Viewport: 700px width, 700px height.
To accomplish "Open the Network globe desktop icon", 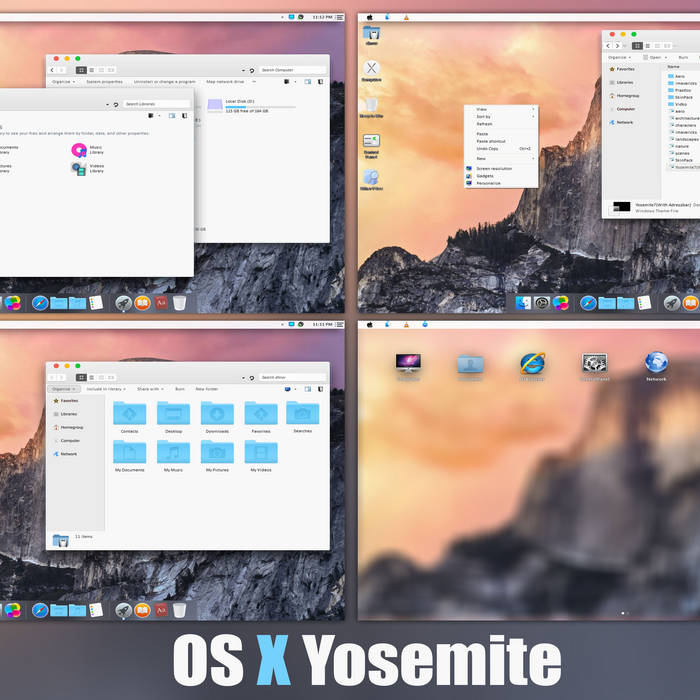I will [x=656, y=362].
